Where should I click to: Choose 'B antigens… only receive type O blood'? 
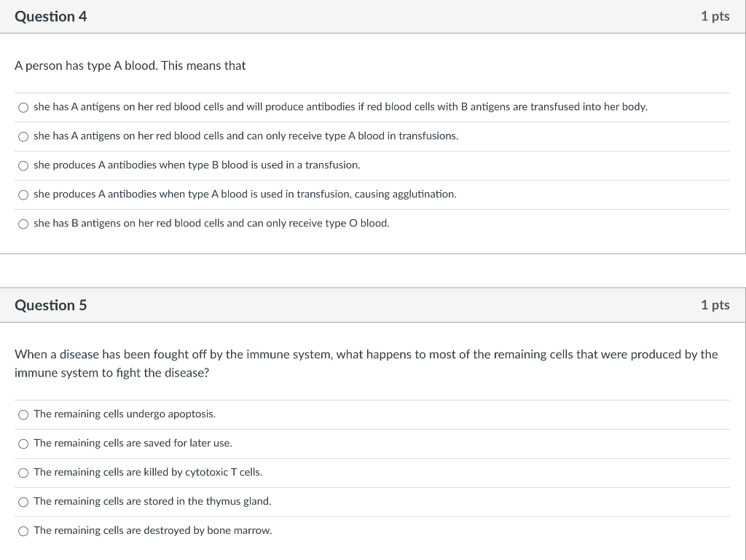click(x=23, y=224)
